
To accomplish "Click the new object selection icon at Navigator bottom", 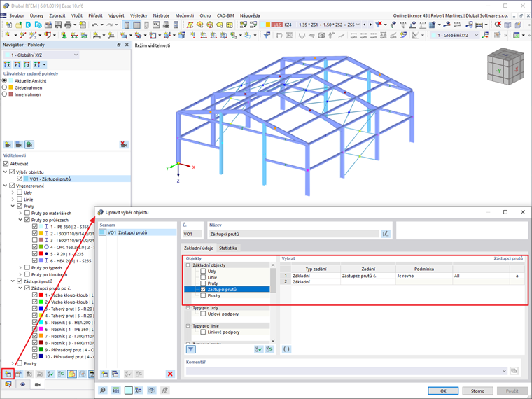I will pyautogui.click(x=8, y=374).
